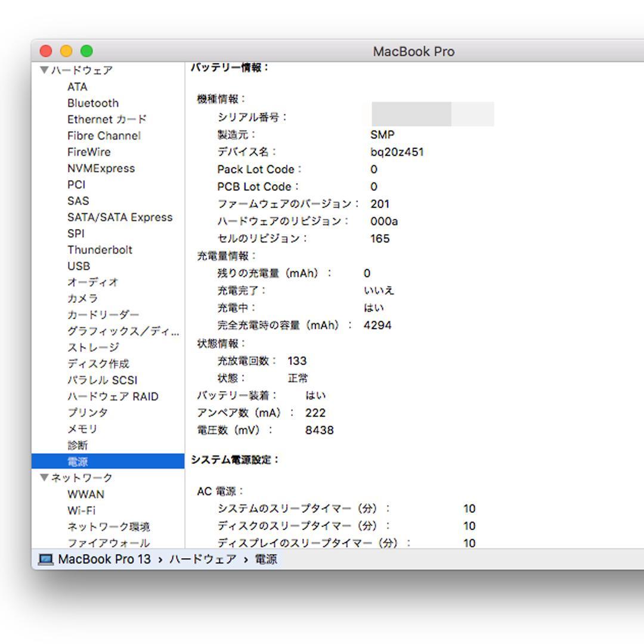Click the MacBook Pro laptop icon in path bar
644x644 pixels.
[45, 559]
